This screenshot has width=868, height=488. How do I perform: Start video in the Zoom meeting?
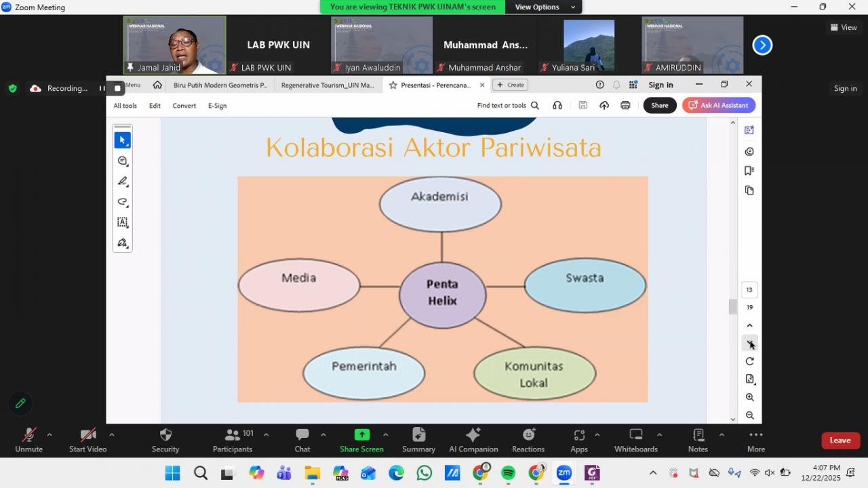[x=87, y=439]
